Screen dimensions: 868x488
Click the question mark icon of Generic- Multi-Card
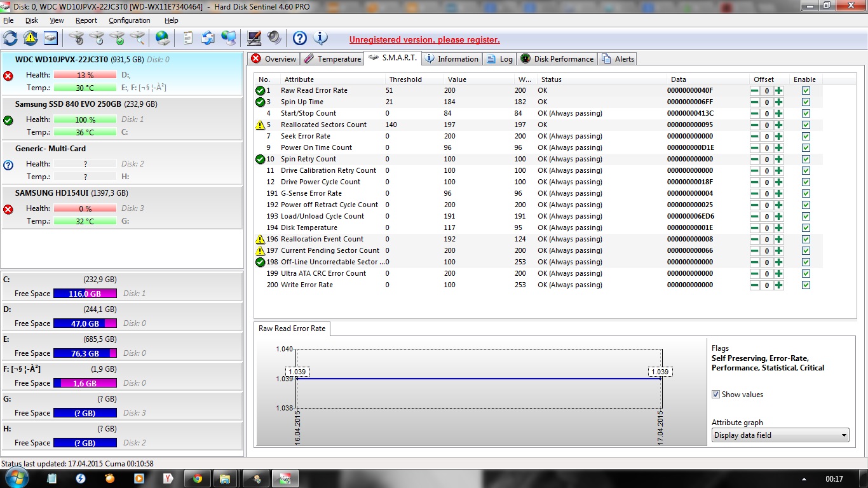point(8,165)
